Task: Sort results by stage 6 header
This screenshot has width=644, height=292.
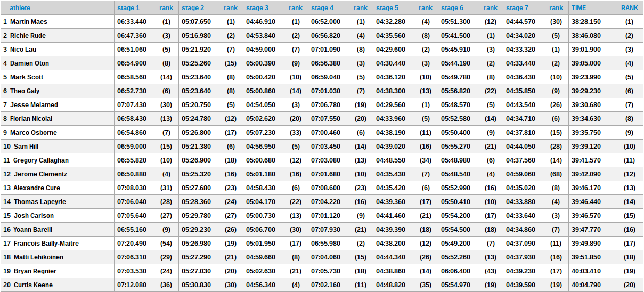Action: [x=452, y=8]
